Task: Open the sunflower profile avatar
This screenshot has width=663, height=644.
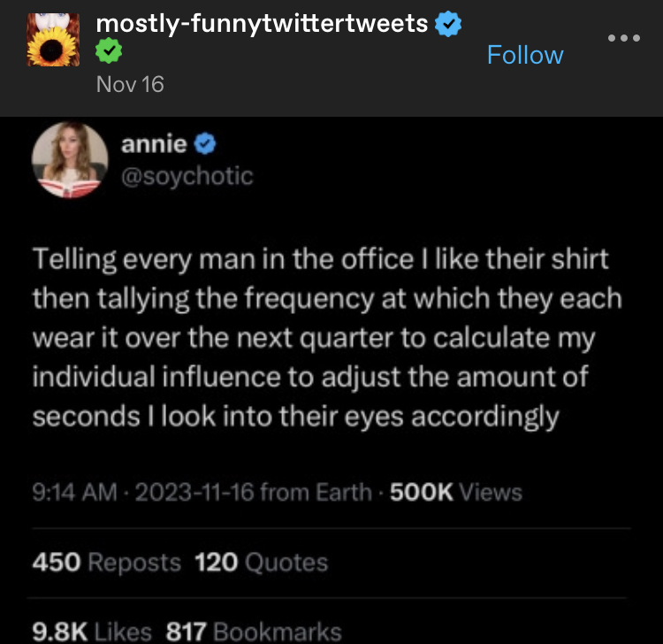Action: [53, 40]
